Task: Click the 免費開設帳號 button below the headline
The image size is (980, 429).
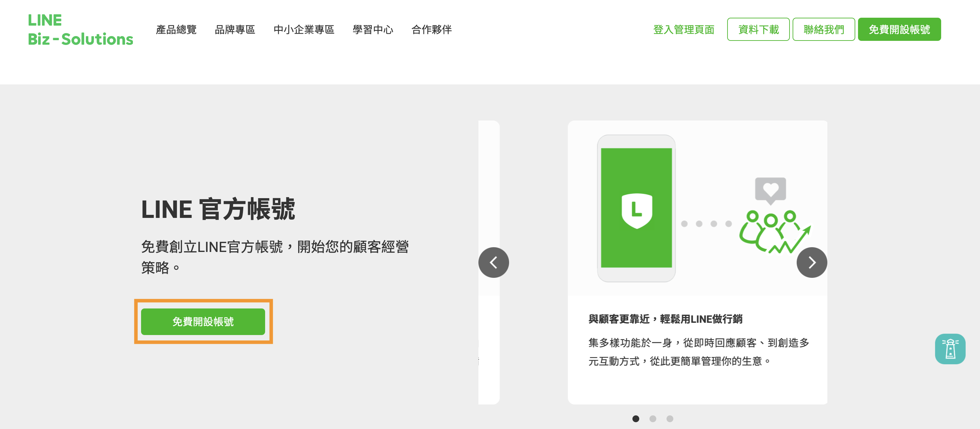Action: 203,321
